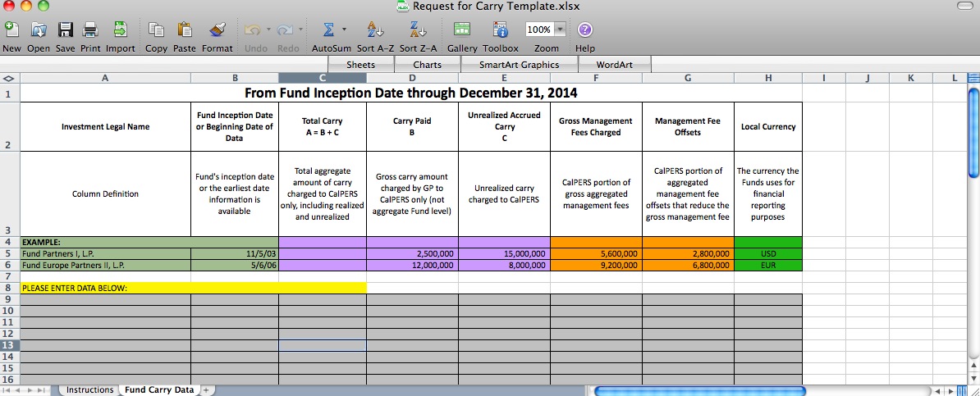This screenshot has width=980, height=396.
Task: Click the Copy icon
Action: point(156,30)
